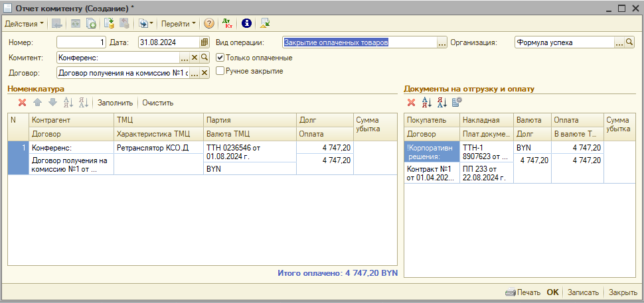Viewport: 644px width, 303px height.
Task: Uncheck the Только оплаченные checkbox
Action: tap(220, 58)
